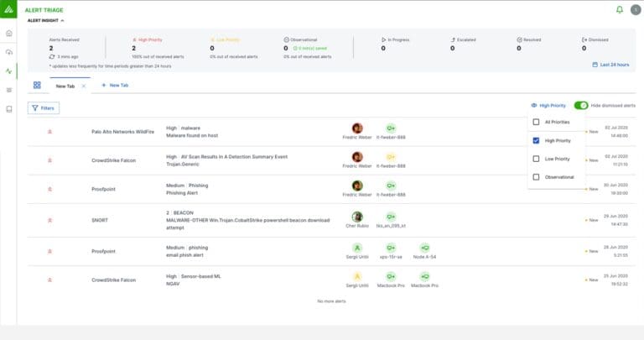Viewport: 644px width, 340px height.
Task: Open the user profile avatar
Action: point(636,9)
